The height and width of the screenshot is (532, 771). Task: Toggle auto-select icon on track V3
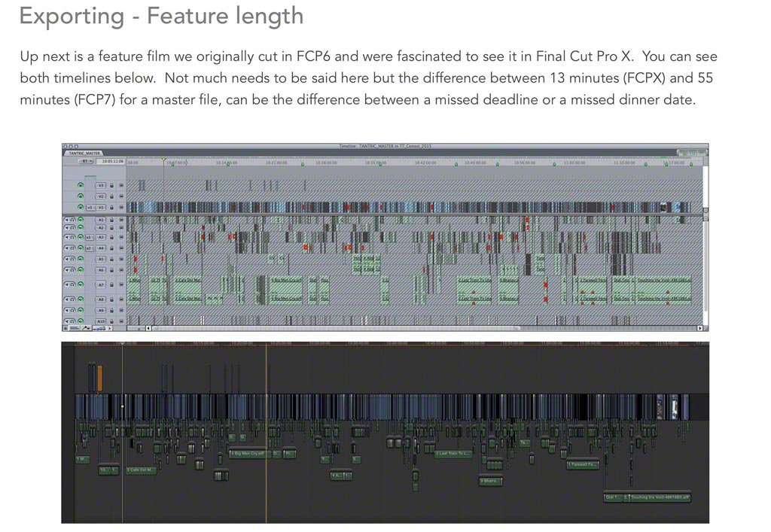coord(121,185)
